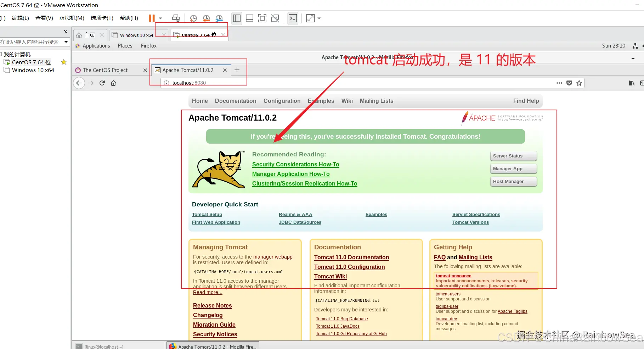Open the dropdown arrow beside the pause button
This screenshot has width=644, height=349.
coord(160,18)
